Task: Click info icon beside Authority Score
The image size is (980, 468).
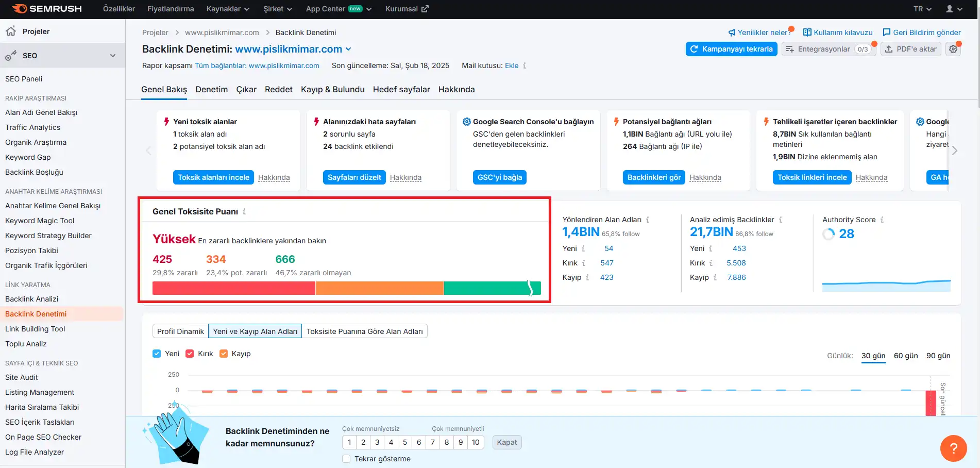Action: [x=882, y=220]
